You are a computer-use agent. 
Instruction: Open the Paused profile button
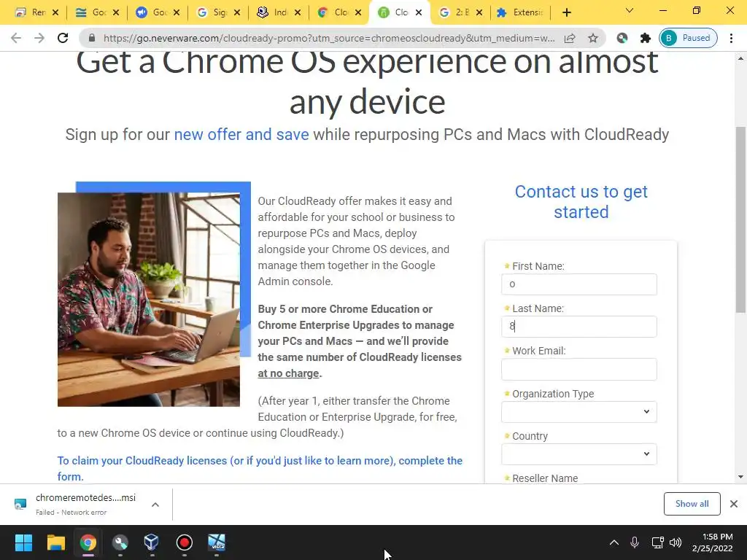point(688,38)
